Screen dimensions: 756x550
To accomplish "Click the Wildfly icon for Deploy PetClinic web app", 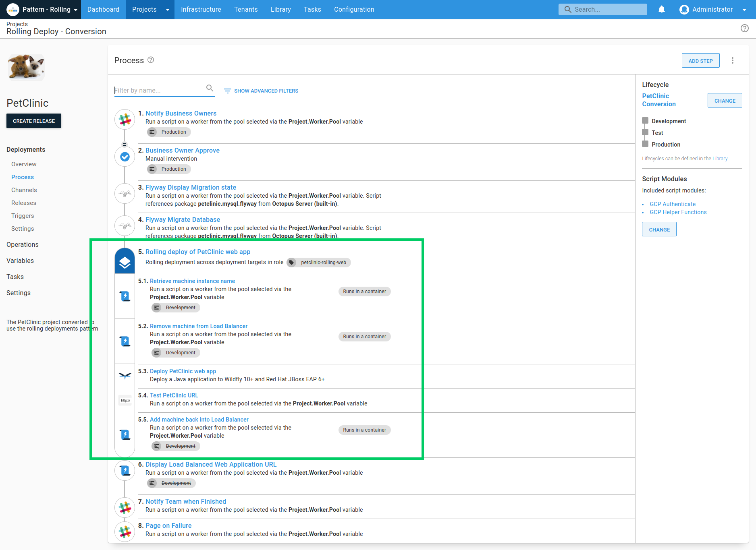I will coord(125,376).
